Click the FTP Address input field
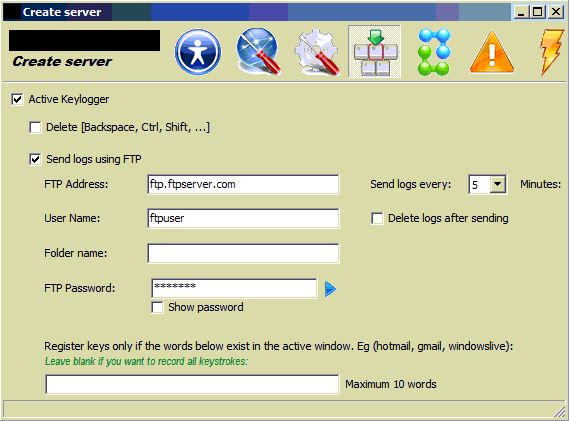Image resolution: width=569 pixels, height=421 pixels. point(243,184)
